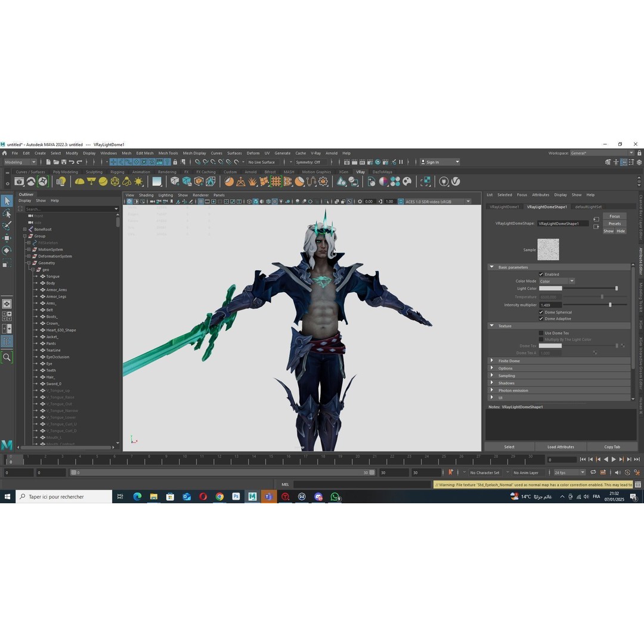This screenshot has height=644, width=644.
Task: Click the Save Scene icon
Action: [64, 162]
